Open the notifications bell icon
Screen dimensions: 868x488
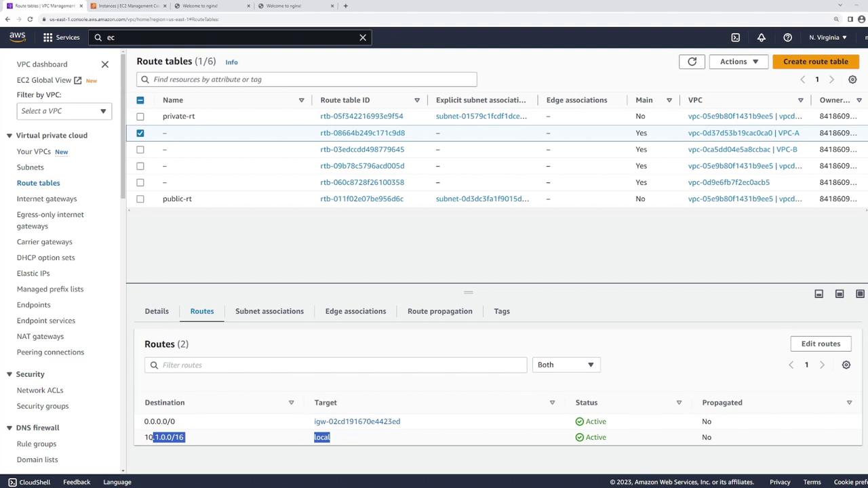tap(761, 37)
